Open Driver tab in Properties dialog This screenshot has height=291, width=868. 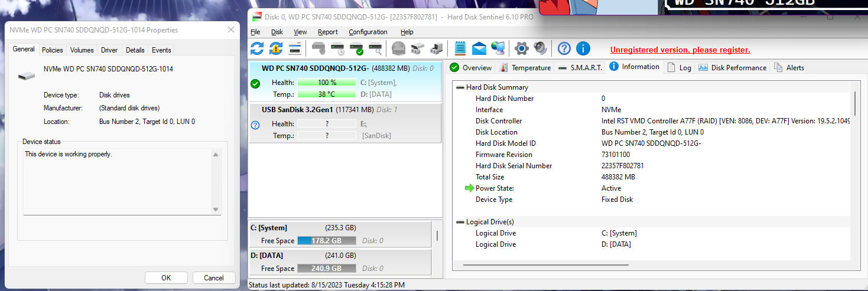tap(109, 50)
